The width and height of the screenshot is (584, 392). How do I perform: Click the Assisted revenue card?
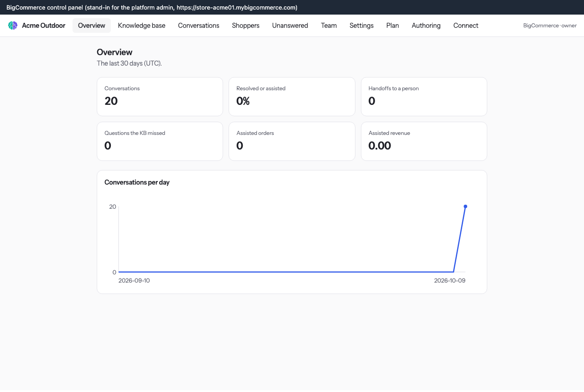pos(424,141)
